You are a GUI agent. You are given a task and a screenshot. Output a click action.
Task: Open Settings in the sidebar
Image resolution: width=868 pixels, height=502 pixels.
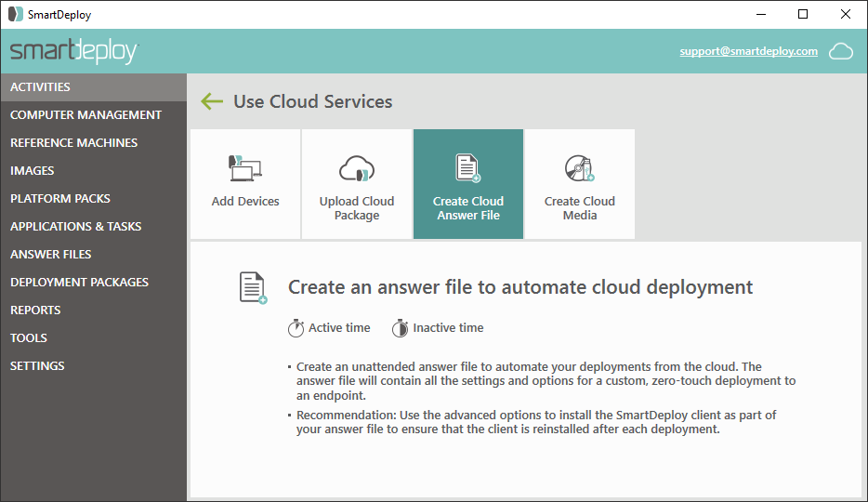point(94,366)
